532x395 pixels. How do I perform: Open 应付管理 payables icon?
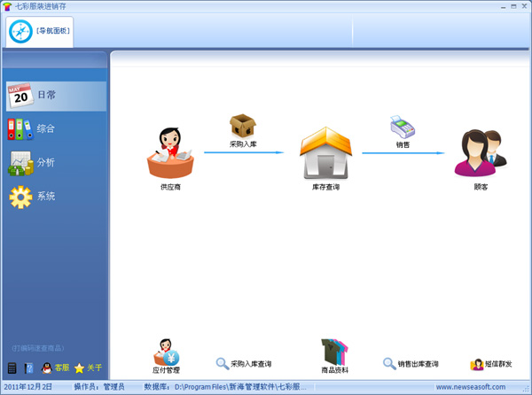click(x=166, y=352)
